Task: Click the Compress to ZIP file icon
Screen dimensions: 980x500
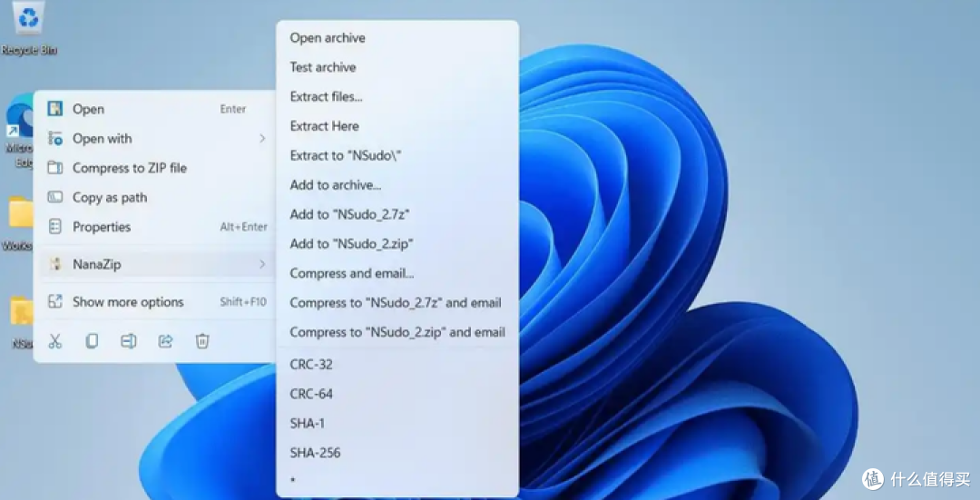Action: tap(55, 168)
